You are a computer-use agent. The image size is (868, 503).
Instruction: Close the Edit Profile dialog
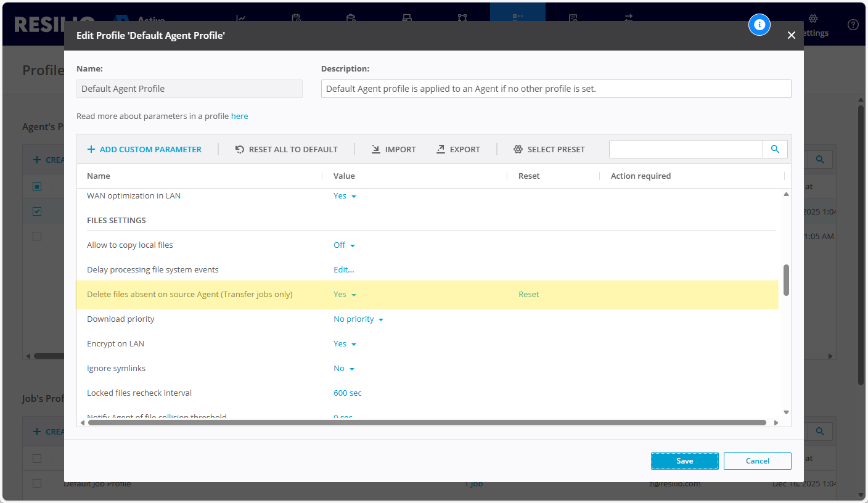792,36
